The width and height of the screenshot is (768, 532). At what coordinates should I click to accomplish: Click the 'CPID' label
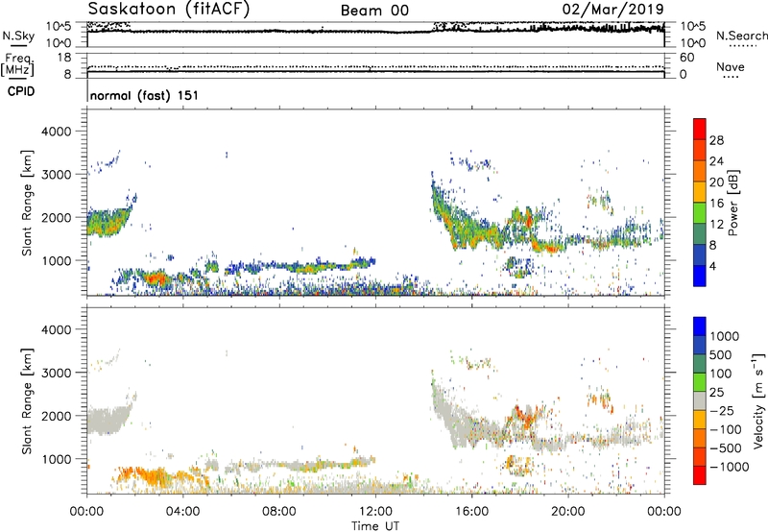click(21, 91)
